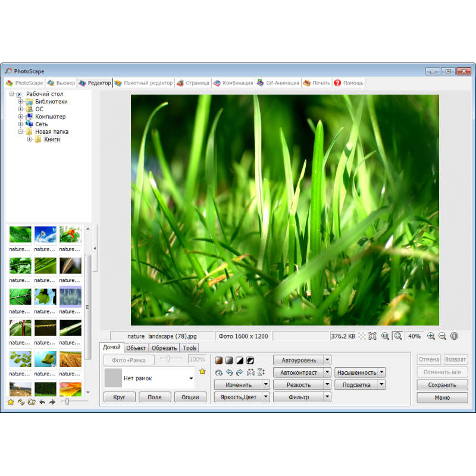The width and height of the screenshot is (476, 476).
Task: Open the dropdown arrow next to Фильтр
Action: coord(327,397)
